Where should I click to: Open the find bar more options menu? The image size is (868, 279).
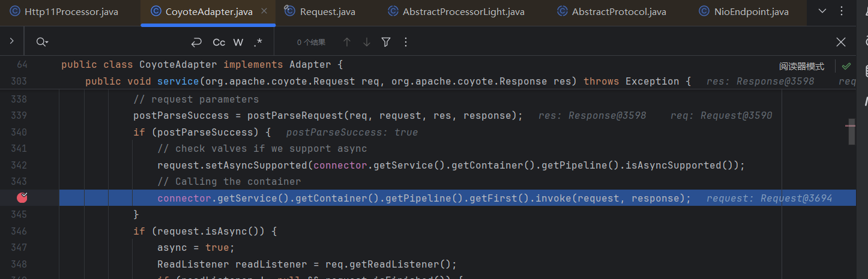406,42
